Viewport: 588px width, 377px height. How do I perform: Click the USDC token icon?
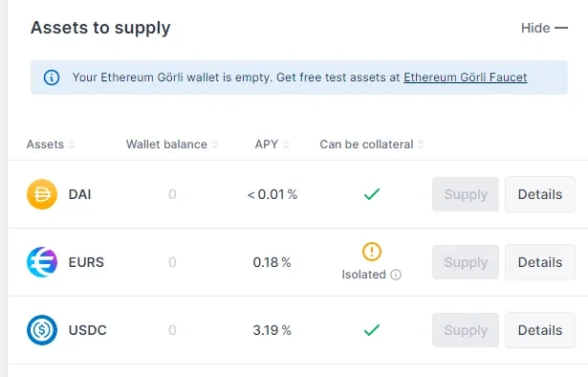pyautogui.click(x=42, y=330)
